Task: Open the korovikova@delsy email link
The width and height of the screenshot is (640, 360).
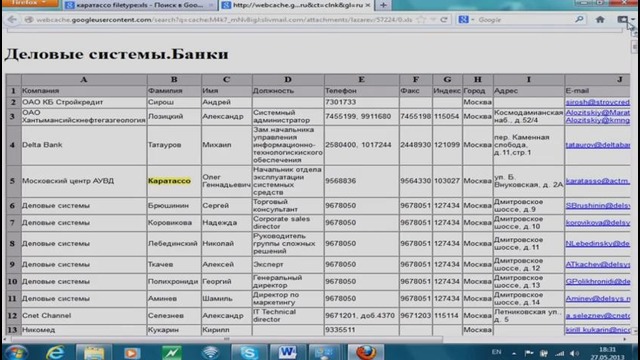Action: coord(598,223)
